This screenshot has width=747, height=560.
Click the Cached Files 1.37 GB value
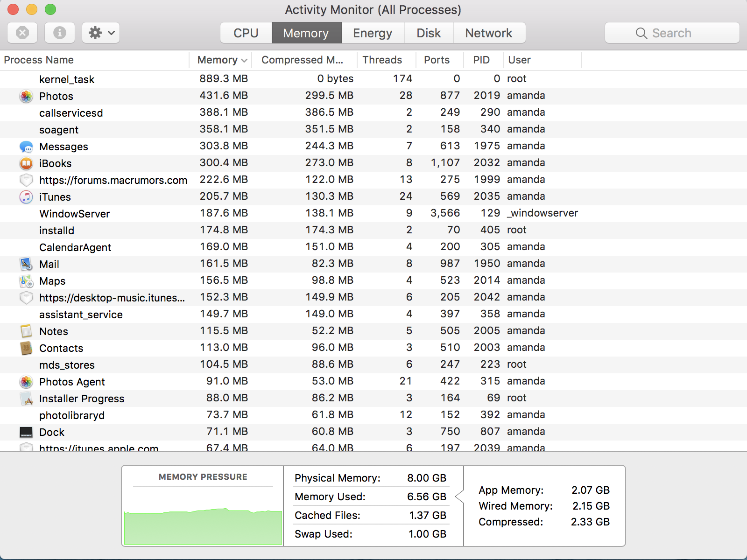click(428, 515)
